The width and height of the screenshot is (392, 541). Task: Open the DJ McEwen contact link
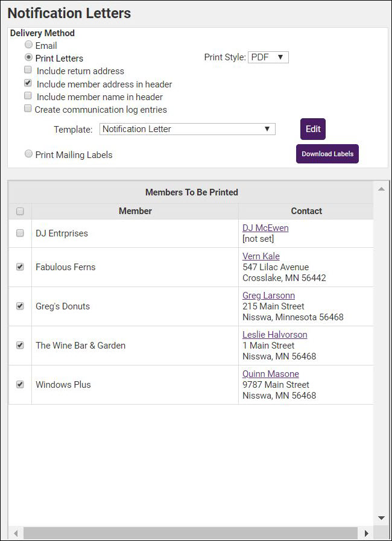[x=265, y=228]
